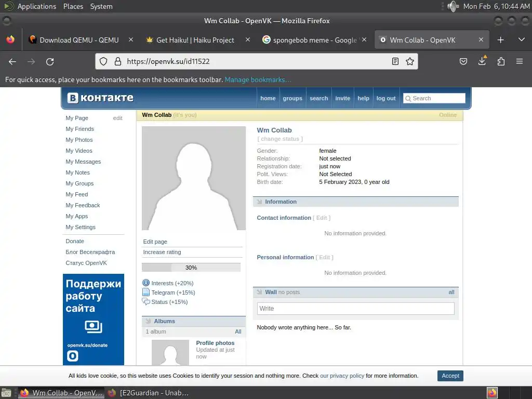
Task: Click Edit beside Contact information
Action: (322, 218)
